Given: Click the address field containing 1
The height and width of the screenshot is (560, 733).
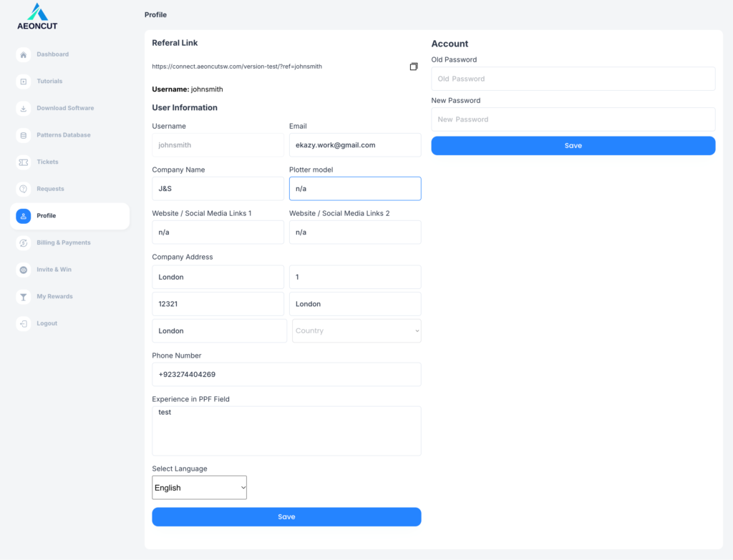Looking at the screenshot, I should [355, 277].
